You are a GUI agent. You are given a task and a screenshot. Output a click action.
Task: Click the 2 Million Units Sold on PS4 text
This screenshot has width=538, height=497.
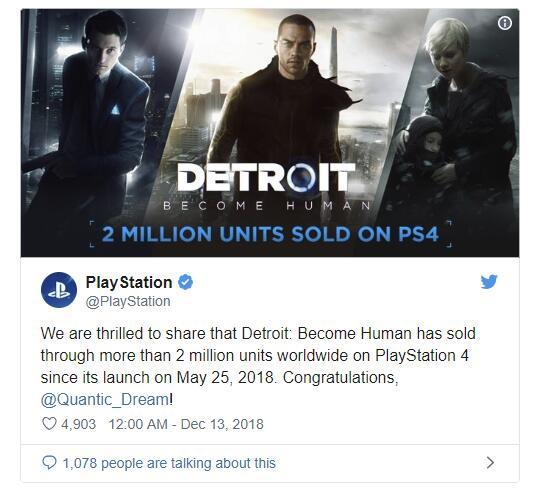tap(270, 234)
